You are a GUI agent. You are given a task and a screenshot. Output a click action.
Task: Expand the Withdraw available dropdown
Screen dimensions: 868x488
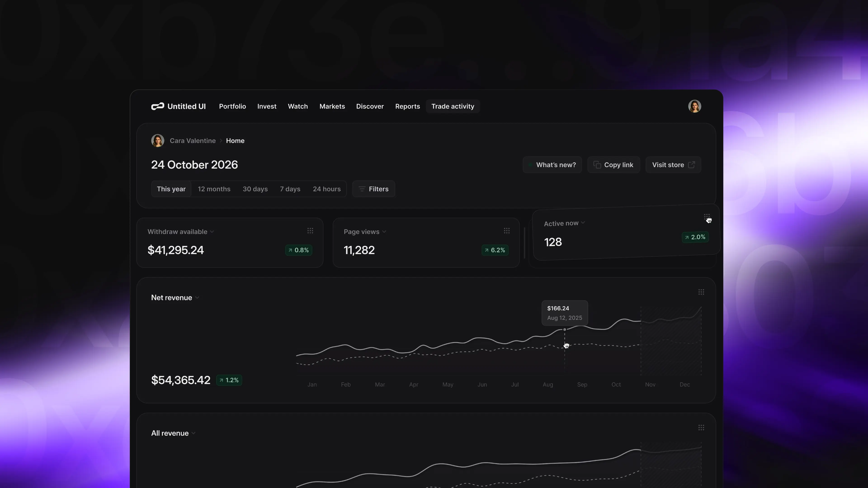tap(212, 232)
